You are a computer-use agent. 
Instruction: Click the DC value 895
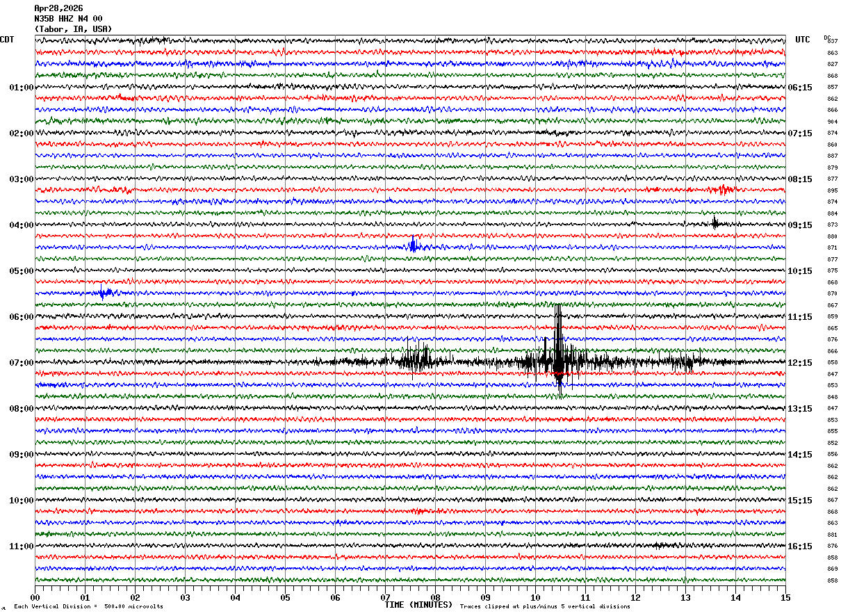coord(832,191)
